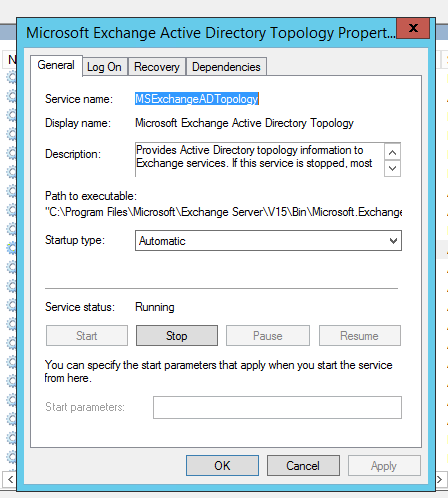Image resolution: width=448 pixels, height=498 pixels.
Task: Click the Running service status text
Action: tap(155, 307)
